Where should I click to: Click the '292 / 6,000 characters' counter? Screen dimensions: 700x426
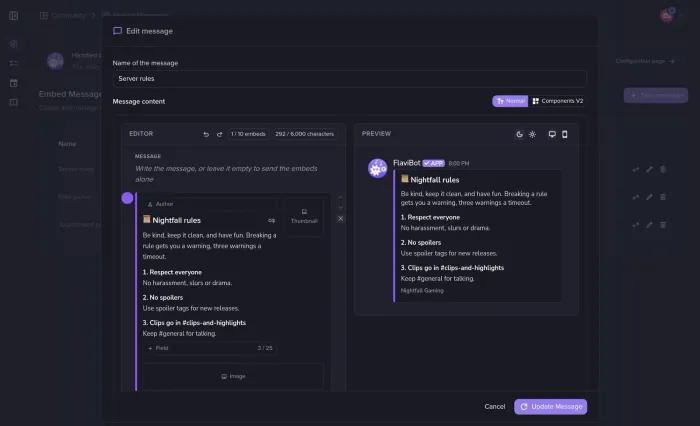click(x=304, y=134)
